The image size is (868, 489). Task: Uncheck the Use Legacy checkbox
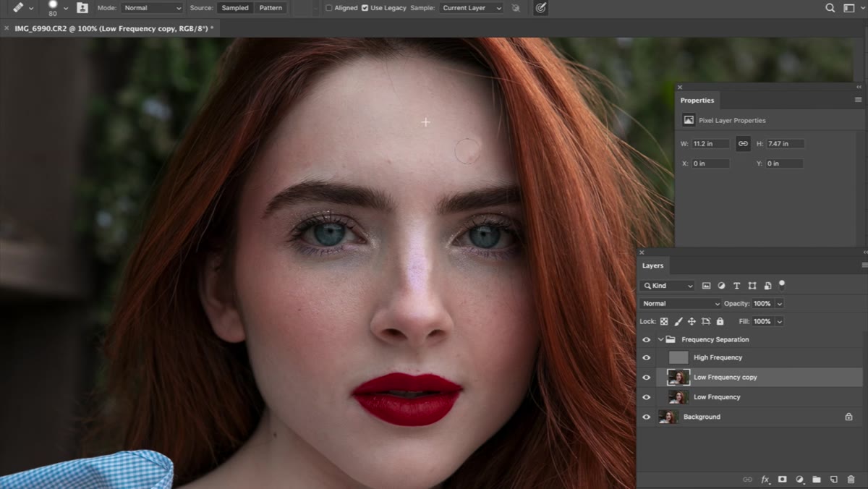point(365,8)
